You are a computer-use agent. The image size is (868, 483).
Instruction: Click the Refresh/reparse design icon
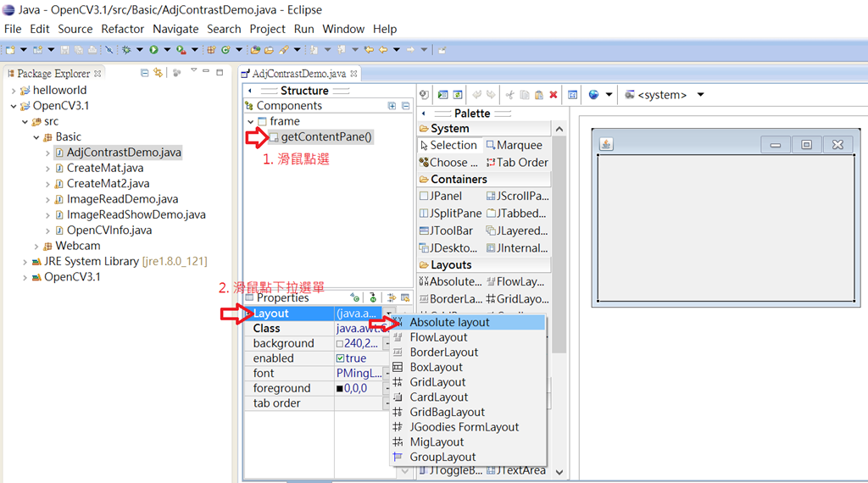(x=457, y=95)
